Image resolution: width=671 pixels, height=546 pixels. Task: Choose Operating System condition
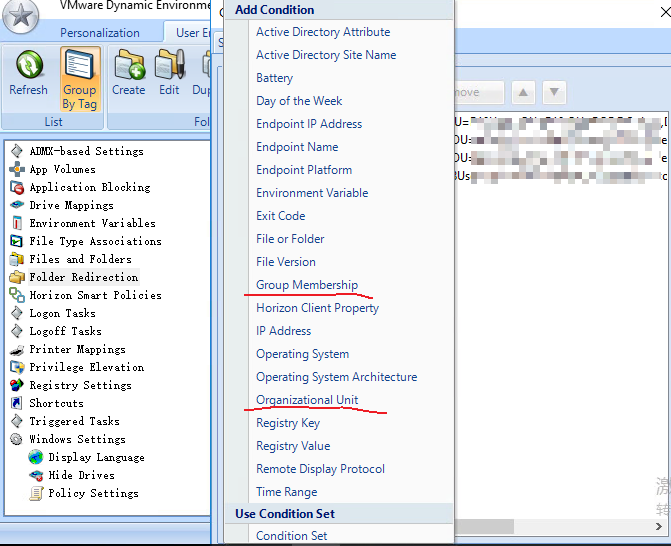pyautogui.click(x=303, y=354)
